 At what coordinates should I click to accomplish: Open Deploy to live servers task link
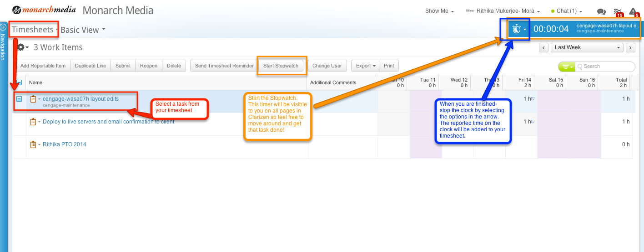click(108, 122)
